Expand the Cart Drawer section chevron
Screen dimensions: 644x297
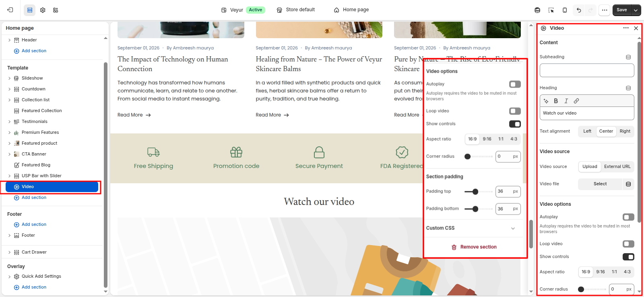(x=10, y=252)
